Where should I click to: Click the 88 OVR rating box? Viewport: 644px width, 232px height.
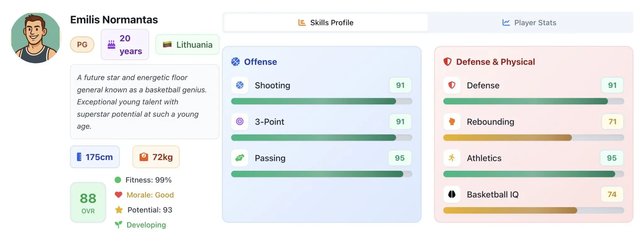(88, 202)
